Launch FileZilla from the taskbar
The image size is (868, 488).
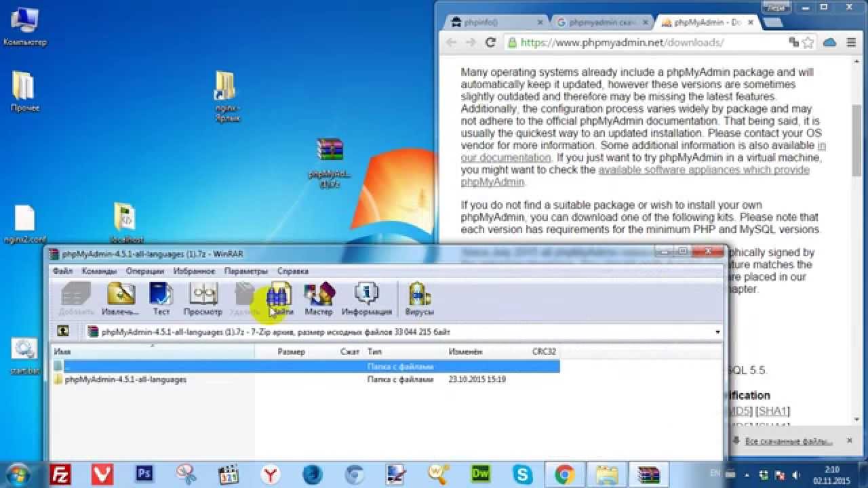61,474
